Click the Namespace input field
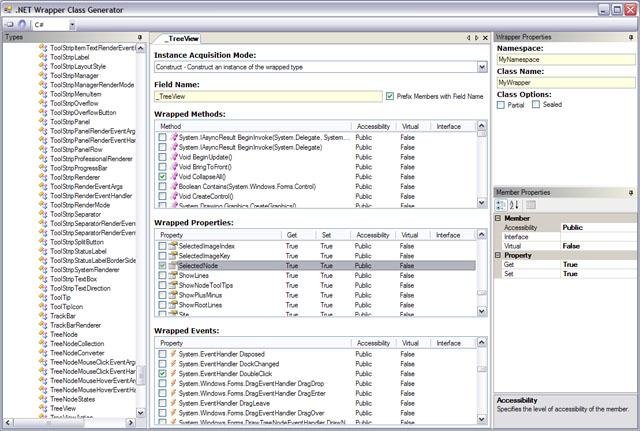This screenshot has height=431, width=640. tap(566, 60)
